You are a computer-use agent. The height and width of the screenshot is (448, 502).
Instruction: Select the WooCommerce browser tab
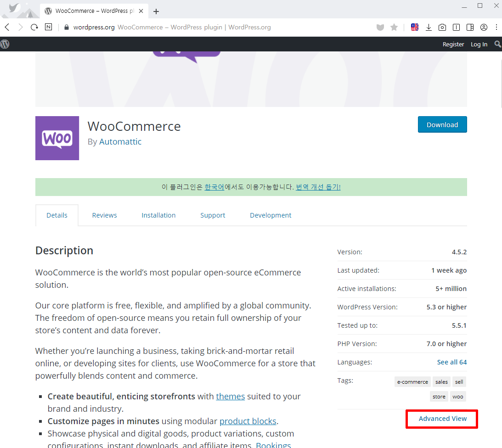click(x=94, y=11)
